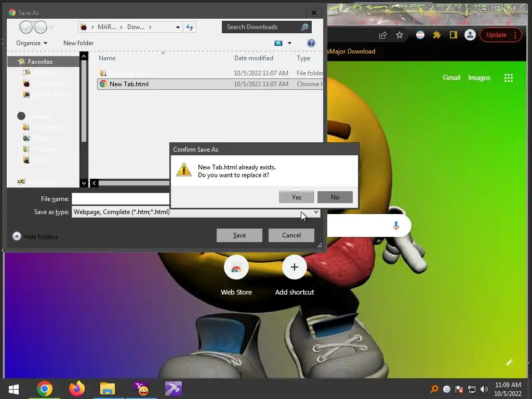Click the File name input field

point(121,199)
